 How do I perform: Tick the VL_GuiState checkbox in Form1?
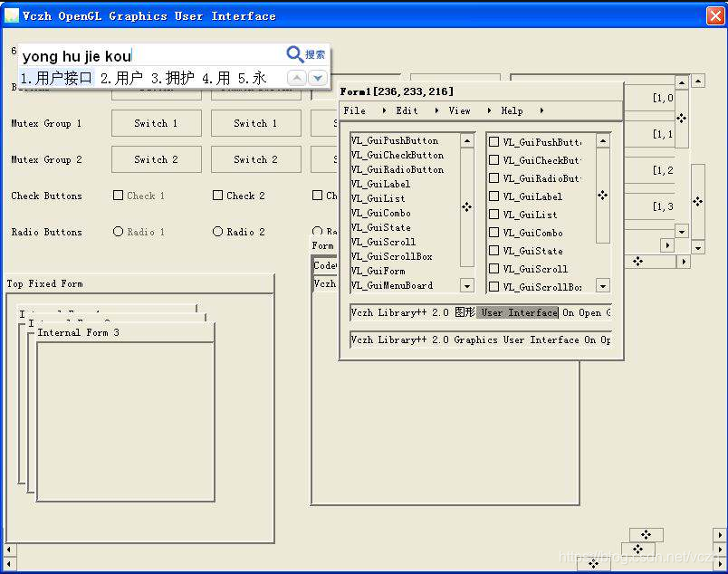[494, 250]
